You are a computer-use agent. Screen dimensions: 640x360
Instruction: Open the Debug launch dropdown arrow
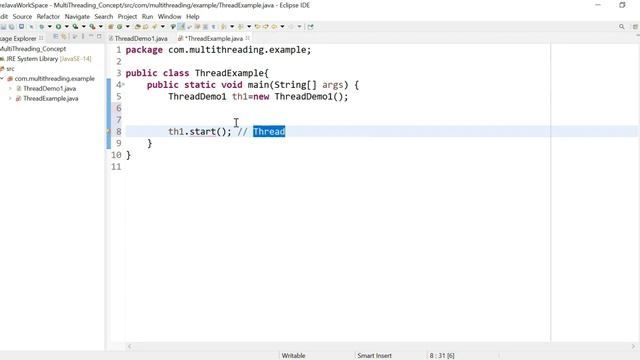(x=49, y=27)
